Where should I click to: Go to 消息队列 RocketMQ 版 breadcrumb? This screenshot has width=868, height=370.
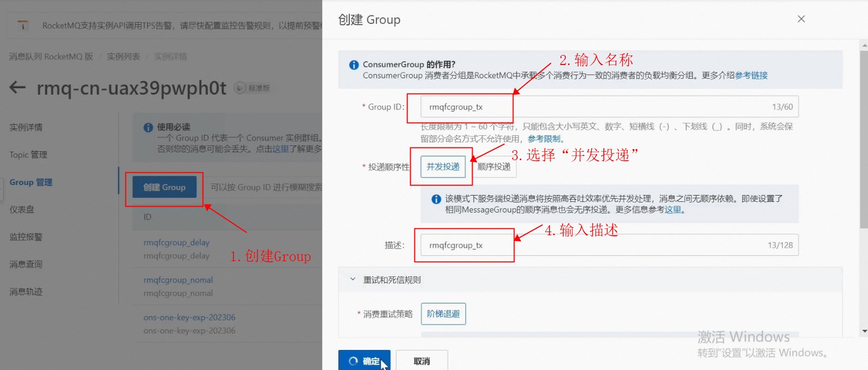click(x=51, y=57)
